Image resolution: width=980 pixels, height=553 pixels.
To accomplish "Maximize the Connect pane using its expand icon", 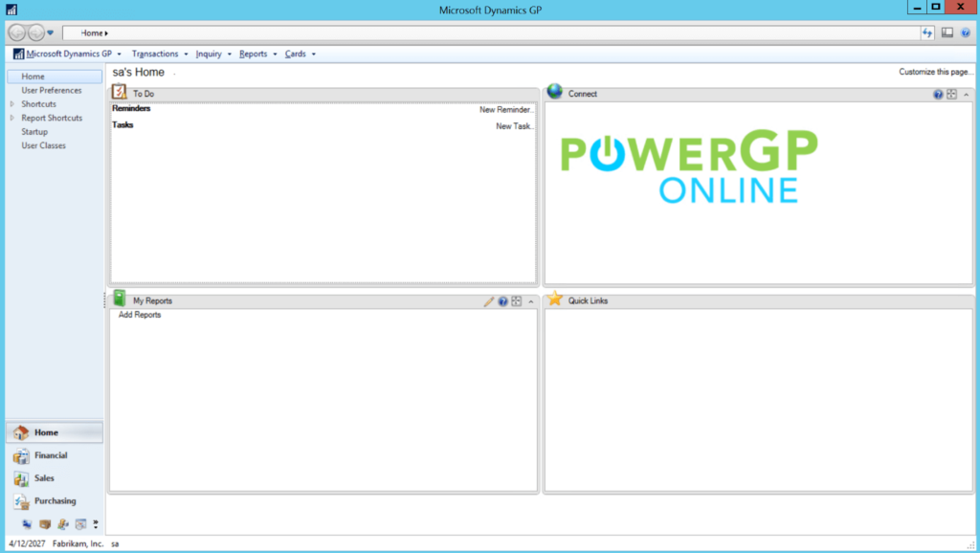I will click(x=952, y=94).
